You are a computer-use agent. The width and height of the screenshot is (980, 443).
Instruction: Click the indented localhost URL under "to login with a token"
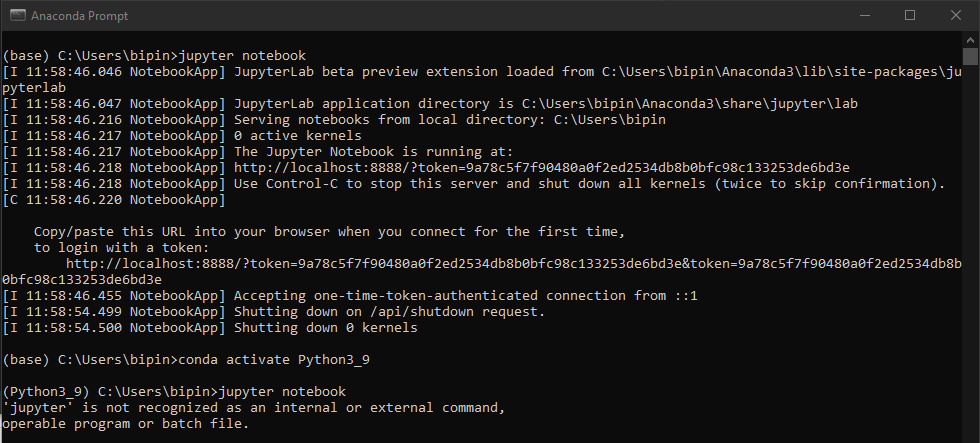513,264
